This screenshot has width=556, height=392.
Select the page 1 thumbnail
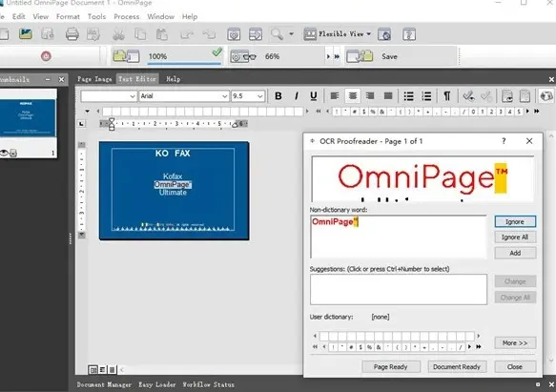28,118
